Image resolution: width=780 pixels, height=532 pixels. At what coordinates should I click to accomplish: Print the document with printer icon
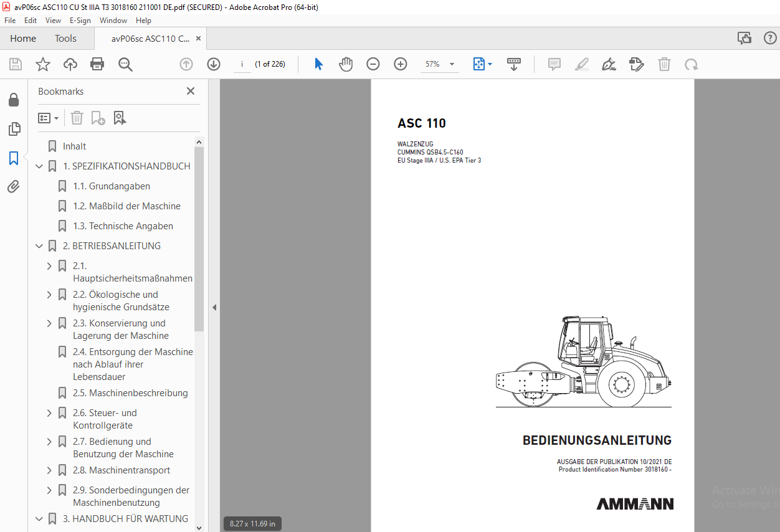pyautogui.click(x=97, y=64)
